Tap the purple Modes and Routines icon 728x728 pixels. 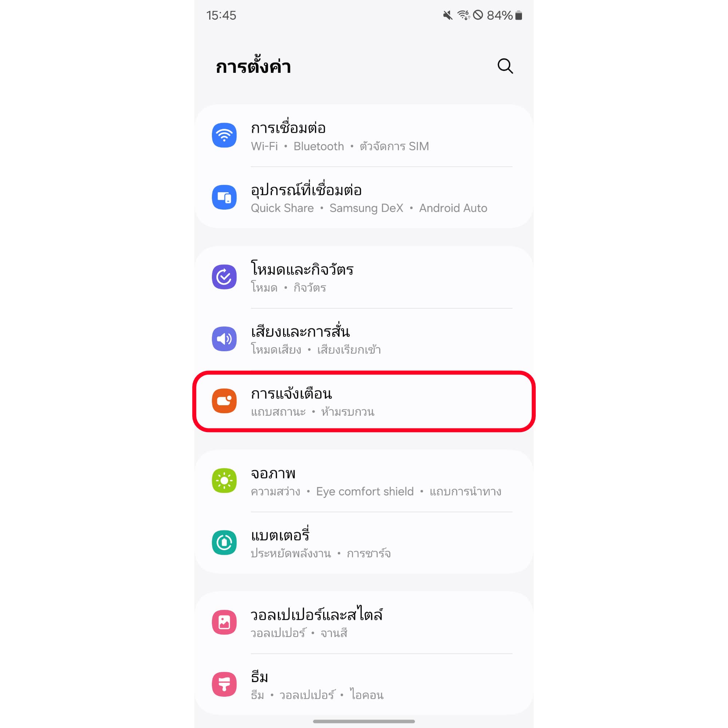(x=224, y=277)
